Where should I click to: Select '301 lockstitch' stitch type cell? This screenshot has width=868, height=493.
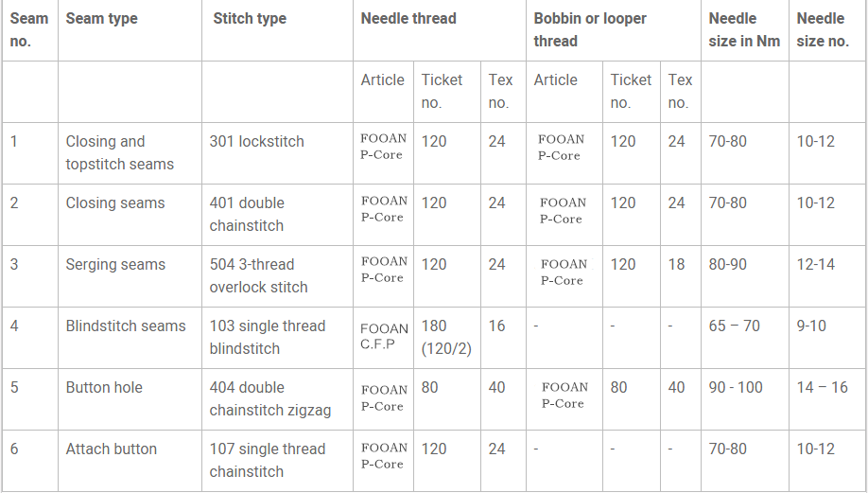[x=277, y=153]
